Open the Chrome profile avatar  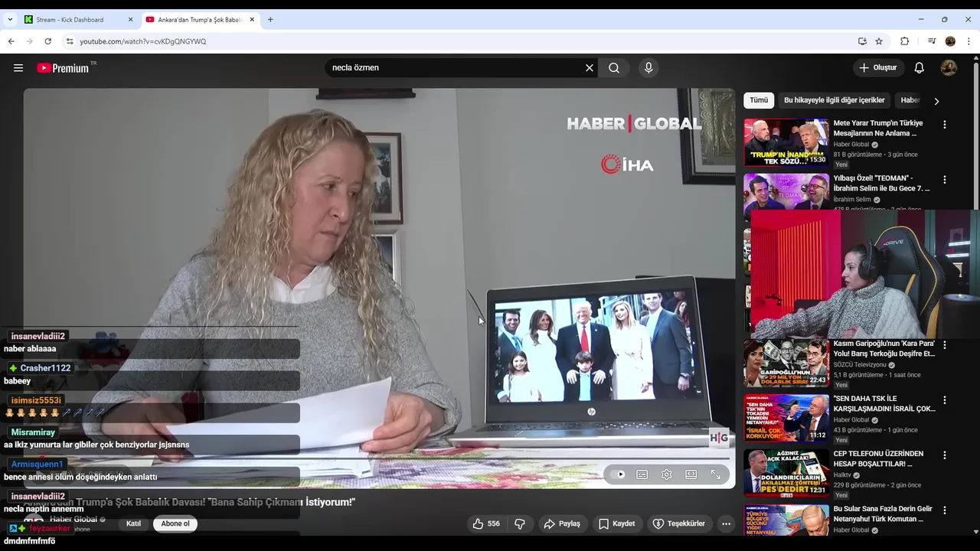tap(950, 41)
